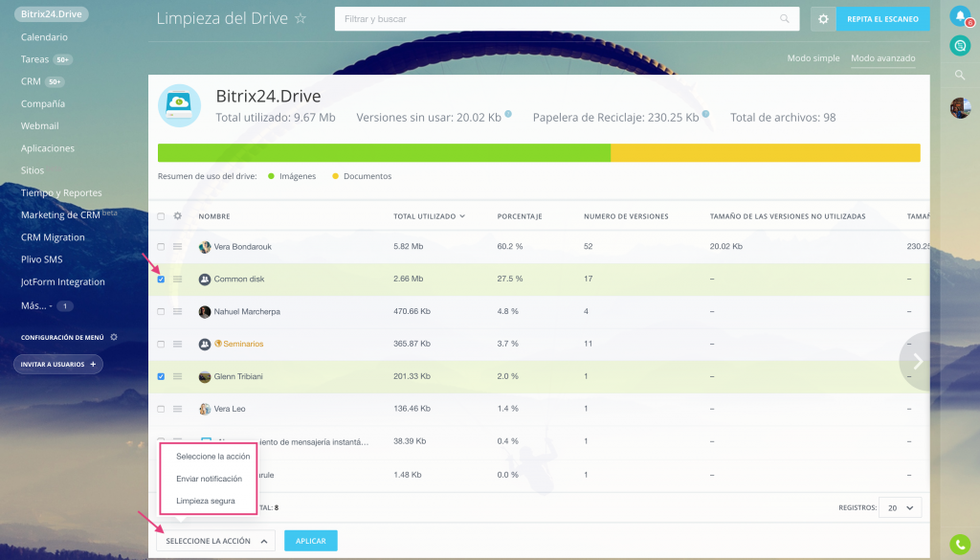Open Marketing de CRM in the left menu

click(x=60, y=215)
